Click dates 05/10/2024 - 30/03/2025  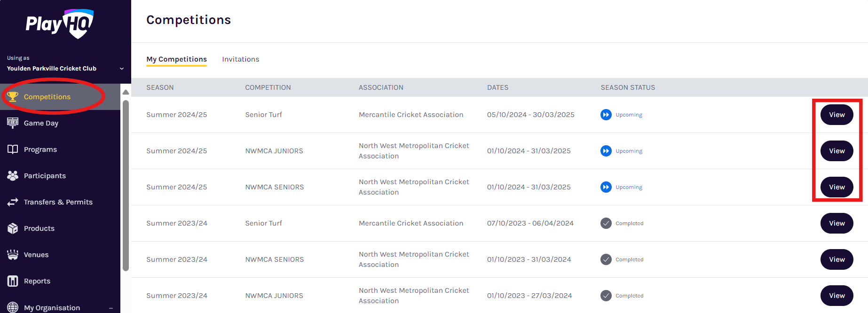(x=531, y=115)
